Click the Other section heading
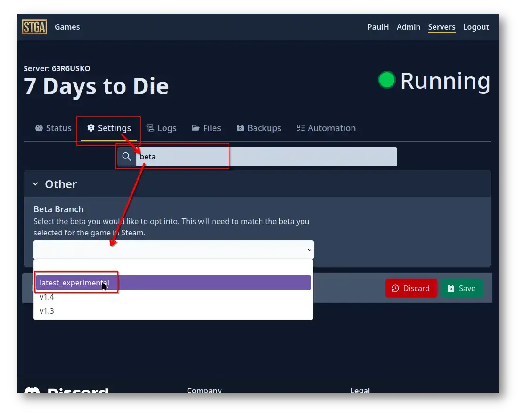 click(x=61, y=184)
